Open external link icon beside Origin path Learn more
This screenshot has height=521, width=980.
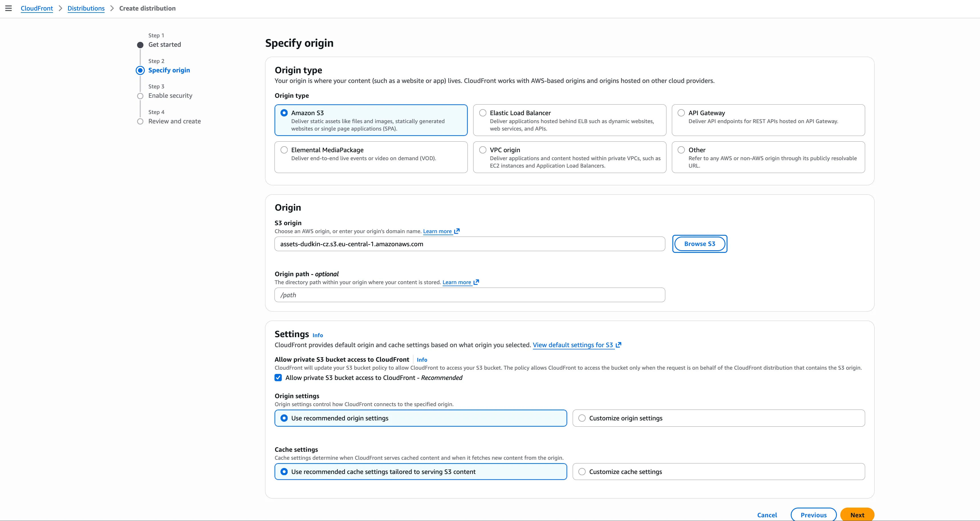476,282
